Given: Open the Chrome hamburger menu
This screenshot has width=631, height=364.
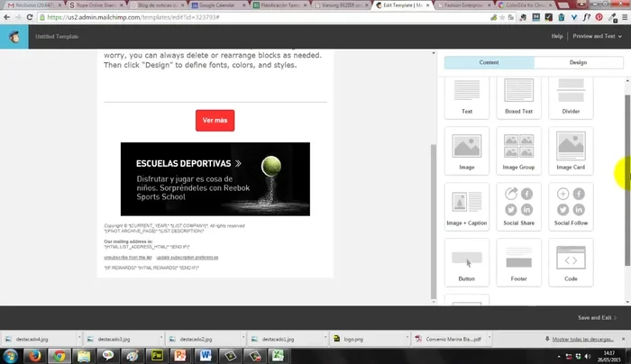Looking at the screenshot, I should (x=625, y=17).
